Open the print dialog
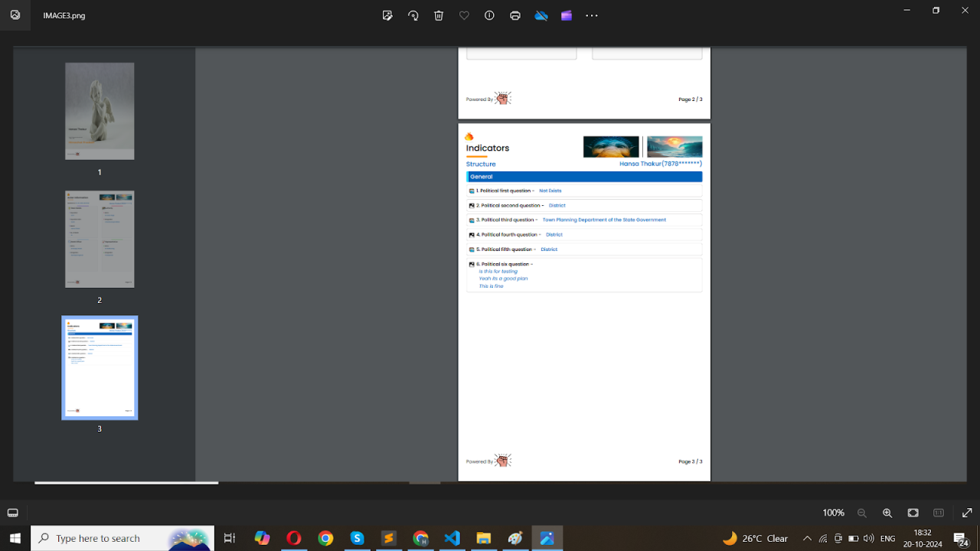 (x=515, y=15)
